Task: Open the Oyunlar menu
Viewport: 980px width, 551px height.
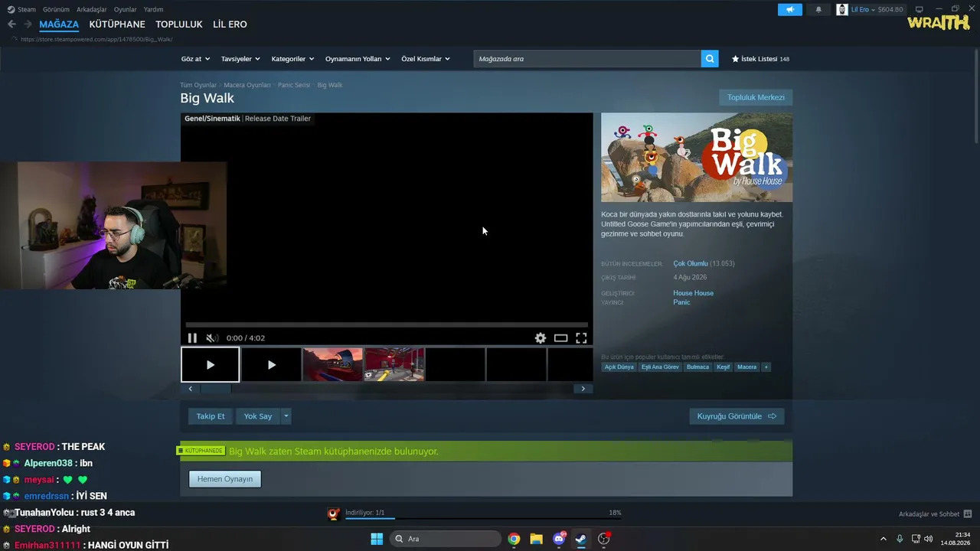Action: 126,9
